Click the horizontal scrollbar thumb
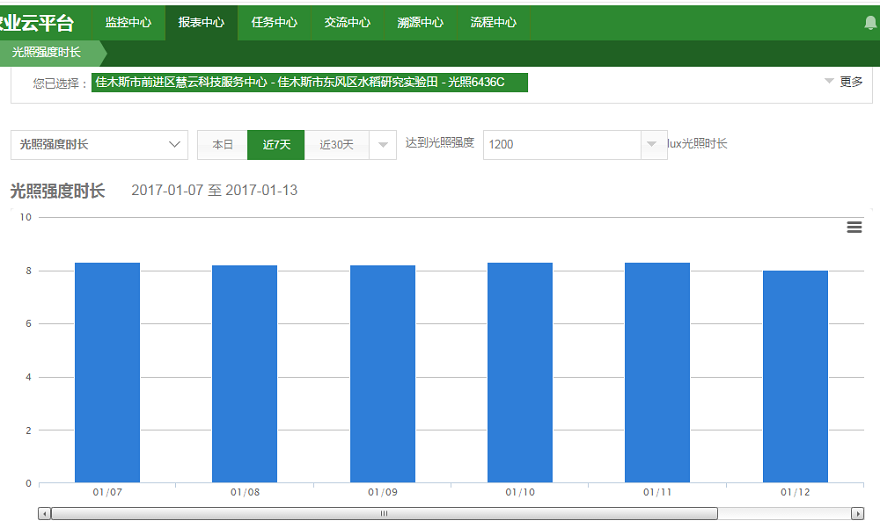 coord(383,513)
